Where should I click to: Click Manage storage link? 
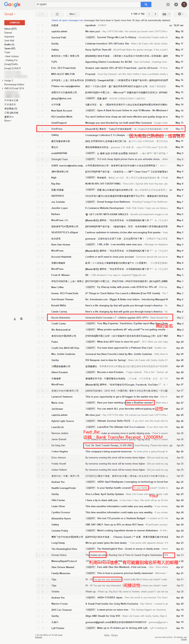point(39,637)
